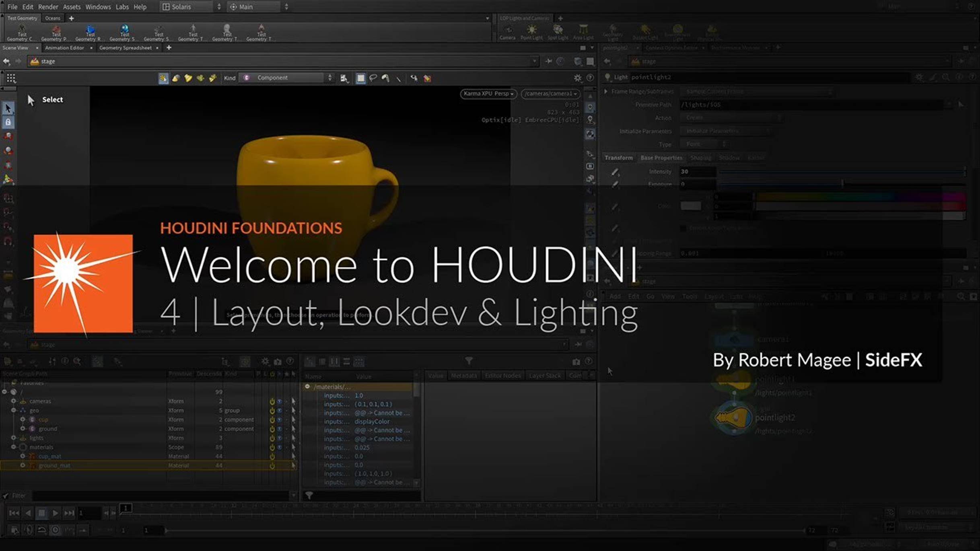Click the snapping grid icon in the toolbar

click(361, 78)
